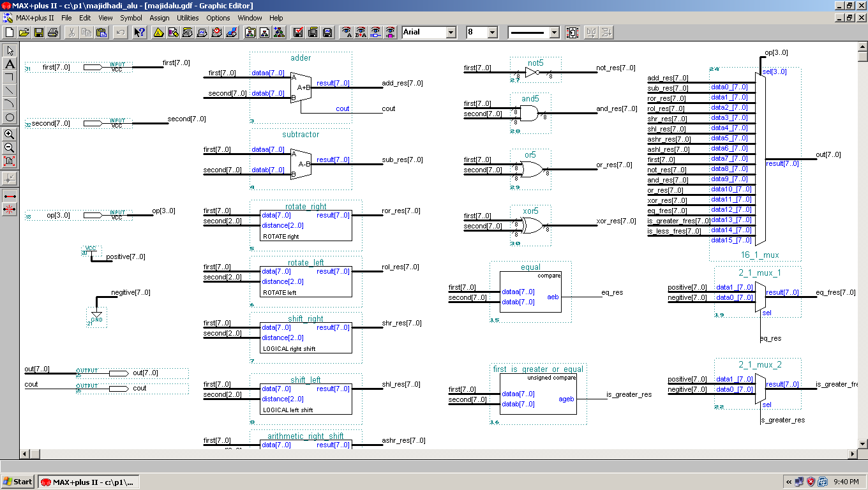Click the Save floppy disk icon

point(39,32)
